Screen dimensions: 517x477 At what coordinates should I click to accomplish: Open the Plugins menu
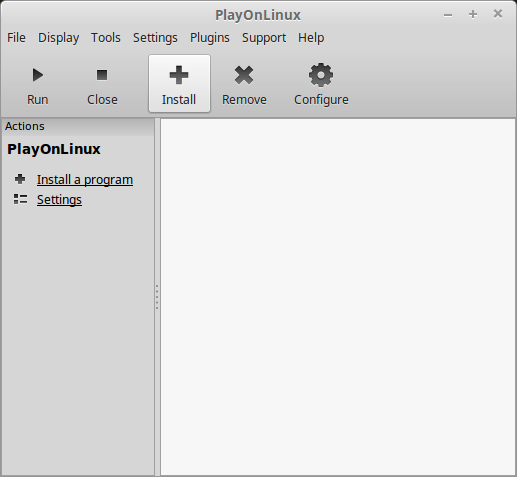coord(210,38)
